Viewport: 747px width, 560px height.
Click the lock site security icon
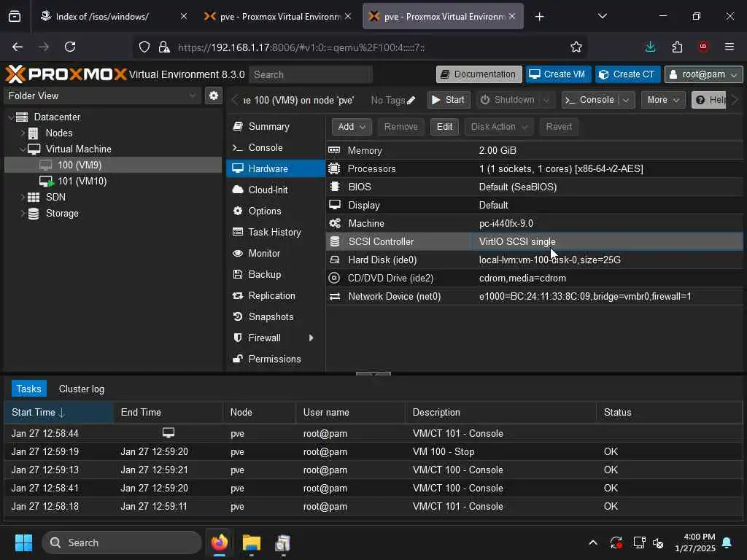coord(164,47)
